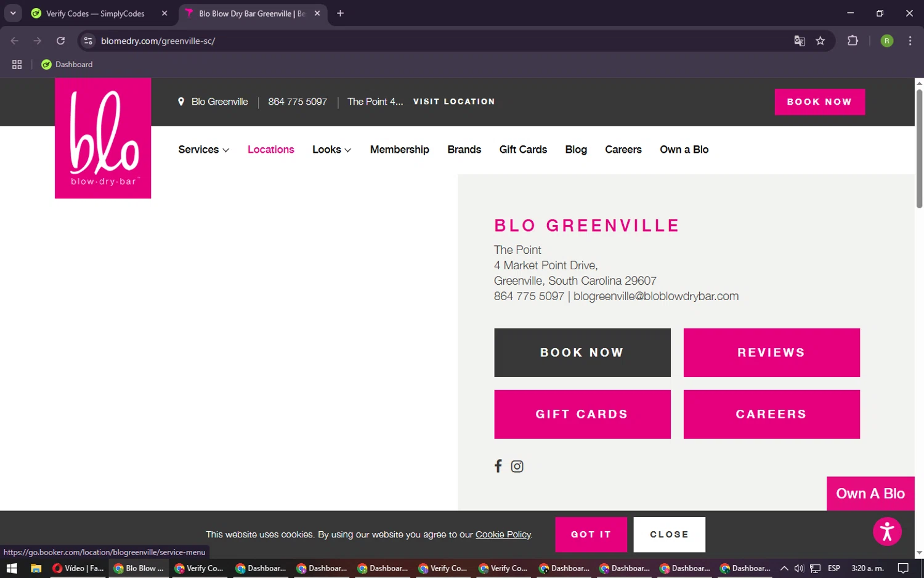Open the accessibility widget button

tap(887, 531)
